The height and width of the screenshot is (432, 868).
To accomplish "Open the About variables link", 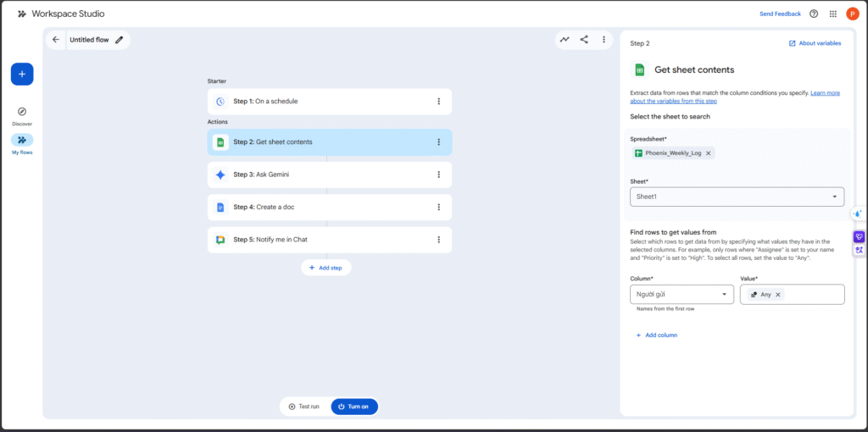I will [x=815, y=43].
